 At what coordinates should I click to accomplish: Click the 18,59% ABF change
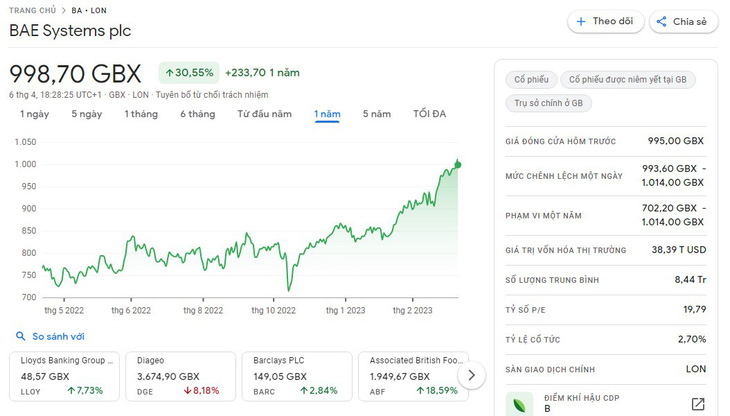[437, 390]
